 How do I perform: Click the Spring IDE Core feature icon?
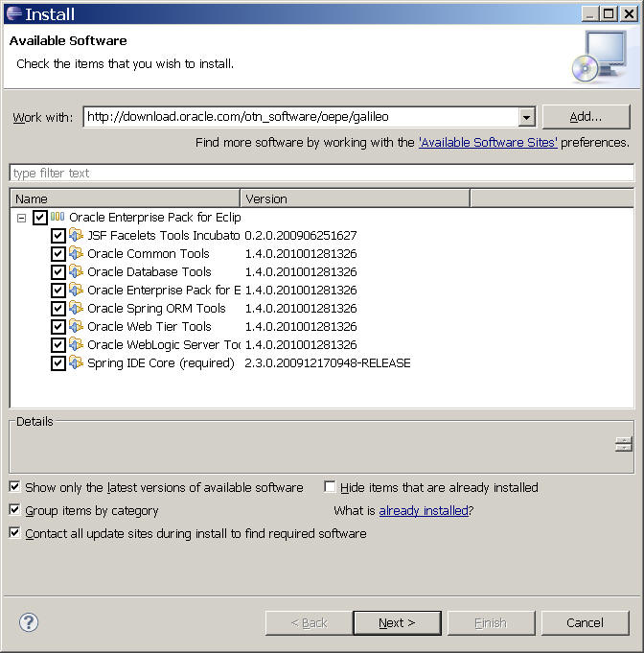[76, 362]
